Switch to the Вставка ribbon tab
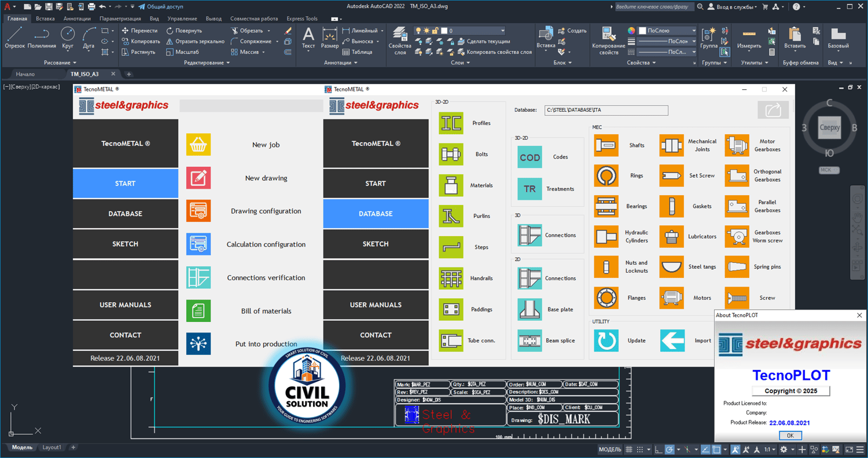 (x=45, y=19)
